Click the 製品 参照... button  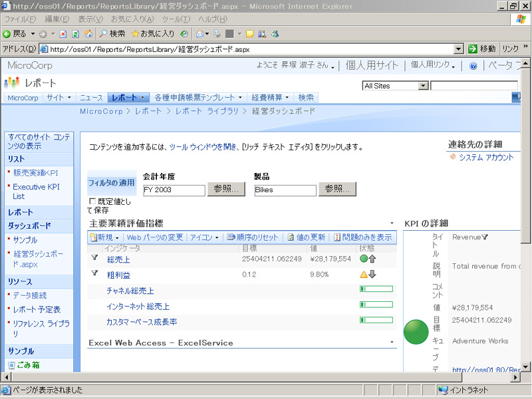tap(337, 189)
